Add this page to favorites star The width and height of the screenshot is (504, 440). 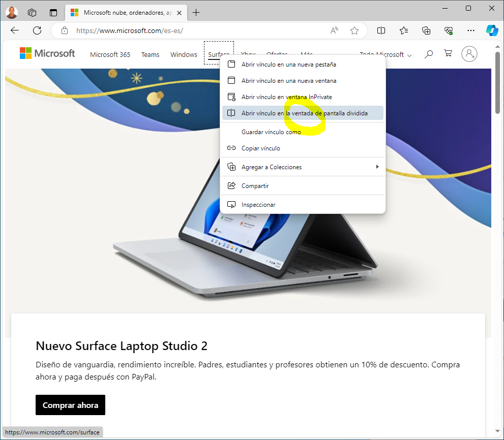[354, 30]
